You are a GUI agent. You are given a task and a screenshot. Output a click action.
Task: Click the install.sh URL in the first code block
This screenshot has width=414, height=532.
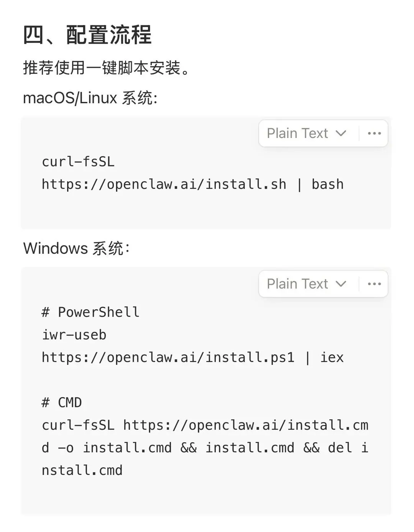pyautogui.click(x=164, y=184)
